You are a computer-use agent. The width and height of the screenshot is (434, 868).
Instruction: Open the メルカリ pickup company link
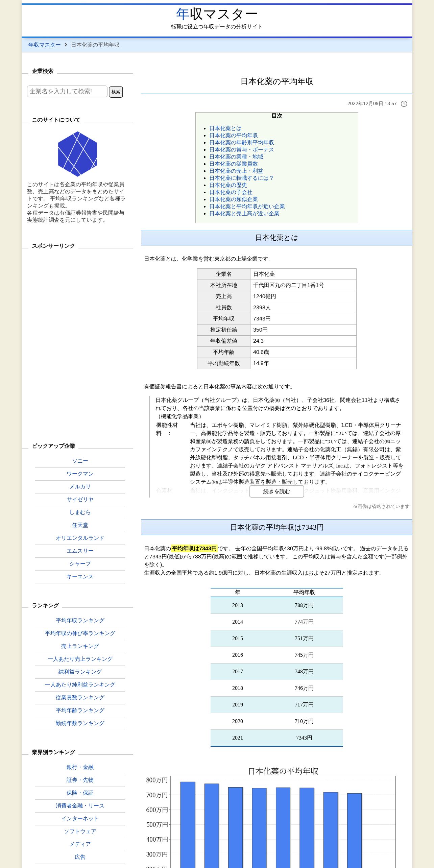80,487
